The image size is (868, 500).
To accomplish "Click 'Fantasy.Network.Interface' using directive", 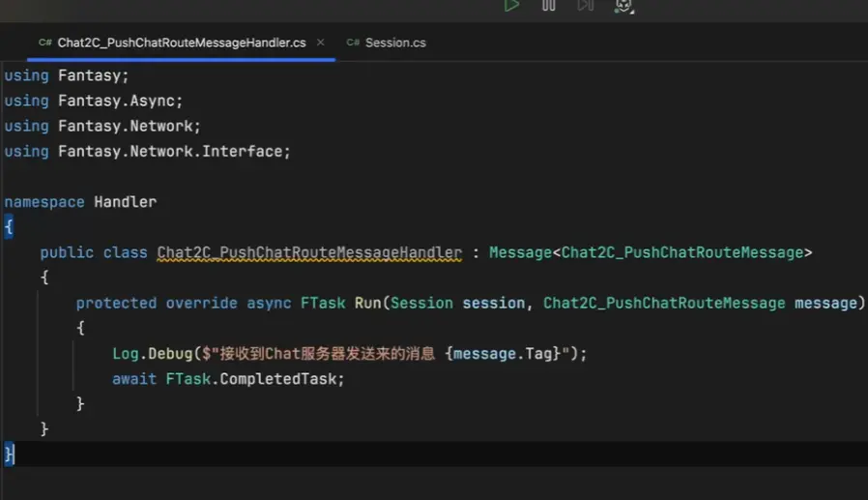I will (170, 152).
